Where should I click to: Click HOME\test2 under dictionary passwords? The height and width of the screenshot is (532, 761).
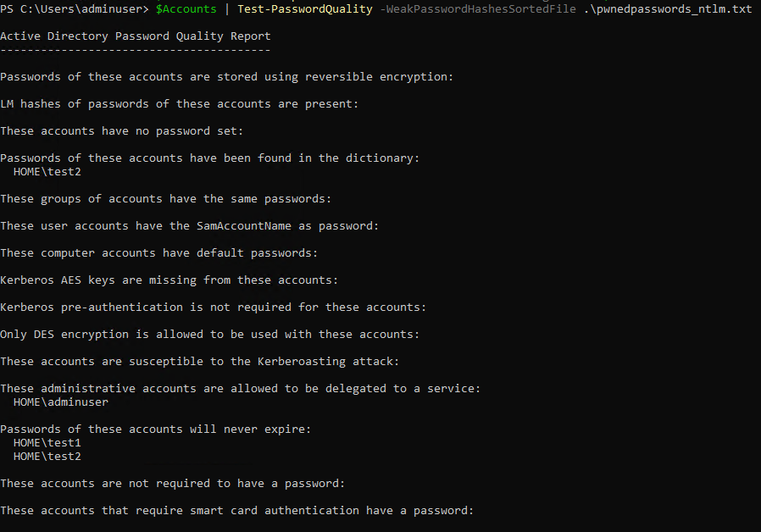[x=47, y=172]
